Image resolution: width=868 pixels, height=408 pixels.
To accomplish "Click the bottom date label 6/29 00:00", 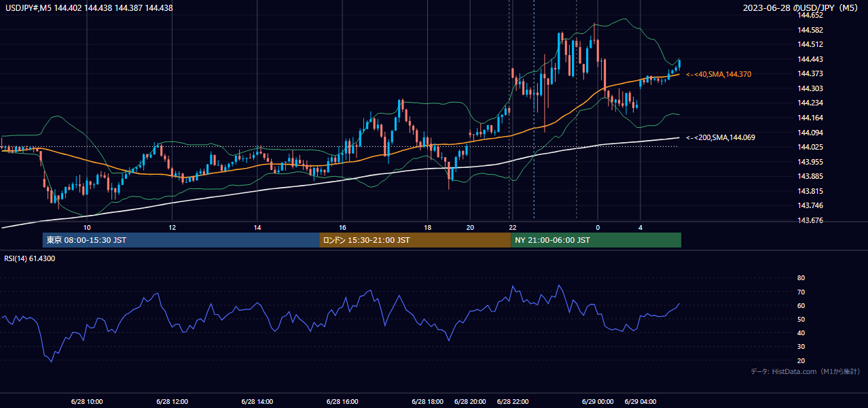I will pos(598,402).
